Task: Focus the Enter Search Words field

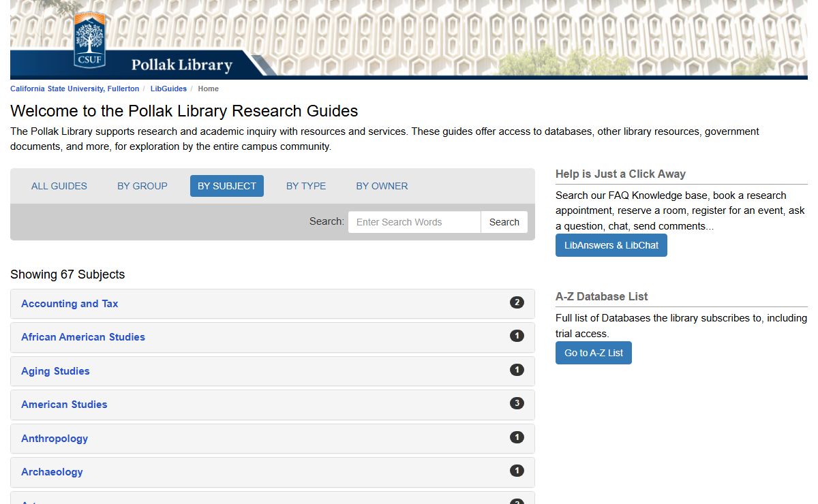Action: click(x=414, y=222)
